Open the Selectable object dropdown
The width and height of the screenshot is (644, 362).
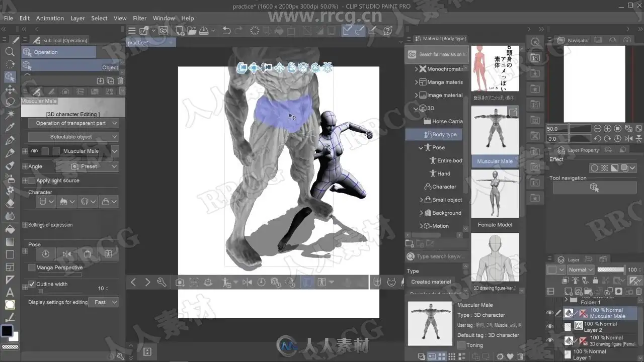73,137
